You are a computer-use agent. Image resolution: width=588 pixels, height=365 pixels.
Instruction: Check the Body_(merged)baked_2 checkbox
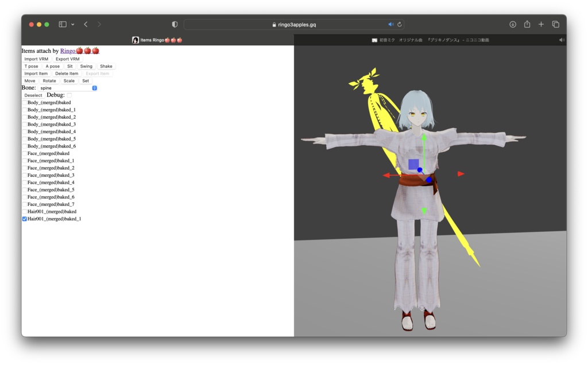point(25,117)
